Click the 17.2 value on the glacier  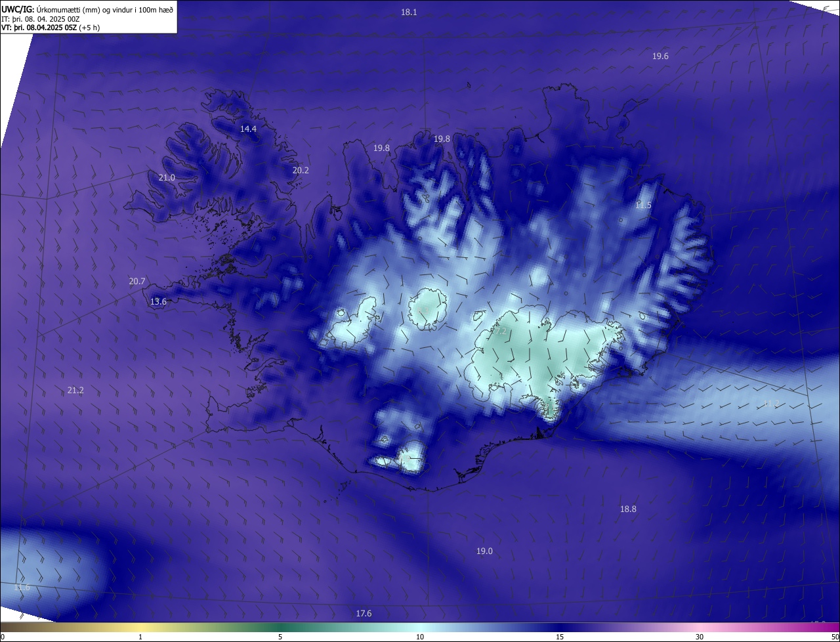(x=499, y=332)
